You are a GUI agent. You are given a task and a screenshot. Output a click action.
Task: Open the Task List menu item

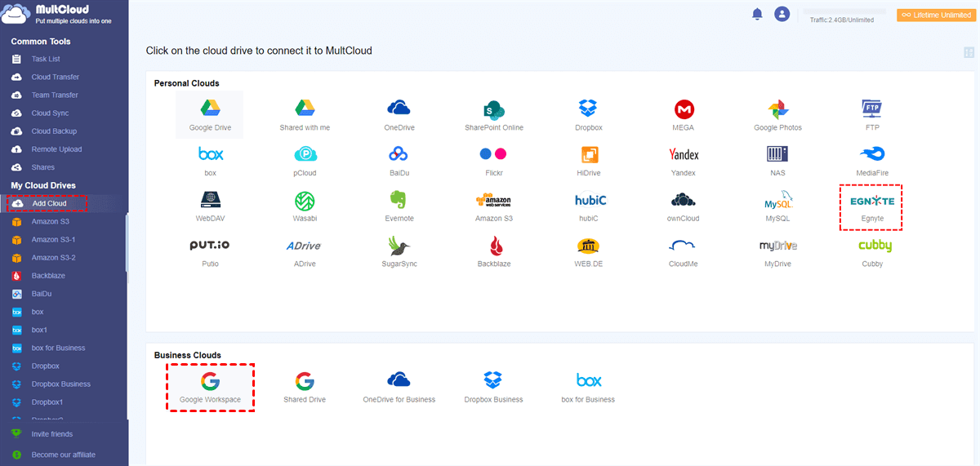[x=46, y=59]
